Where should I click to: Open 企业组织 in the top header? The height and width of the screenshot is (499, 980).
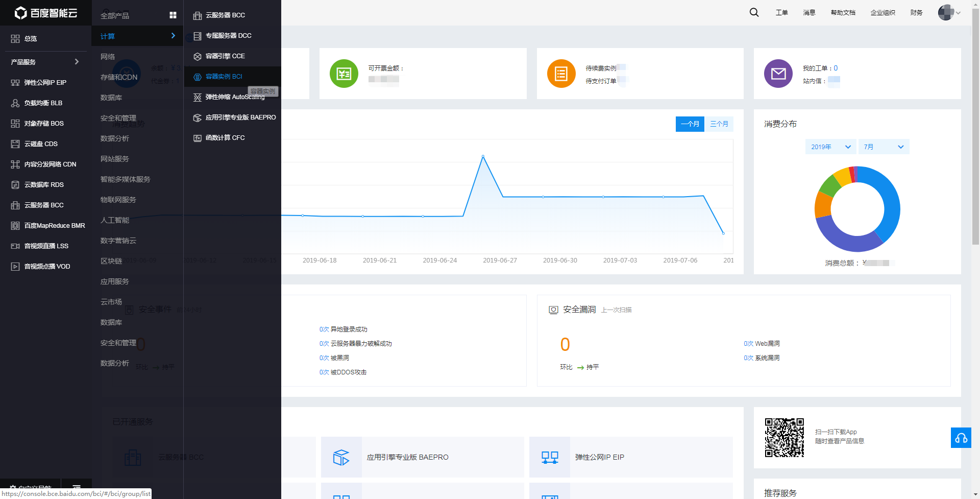coord(883,13)
